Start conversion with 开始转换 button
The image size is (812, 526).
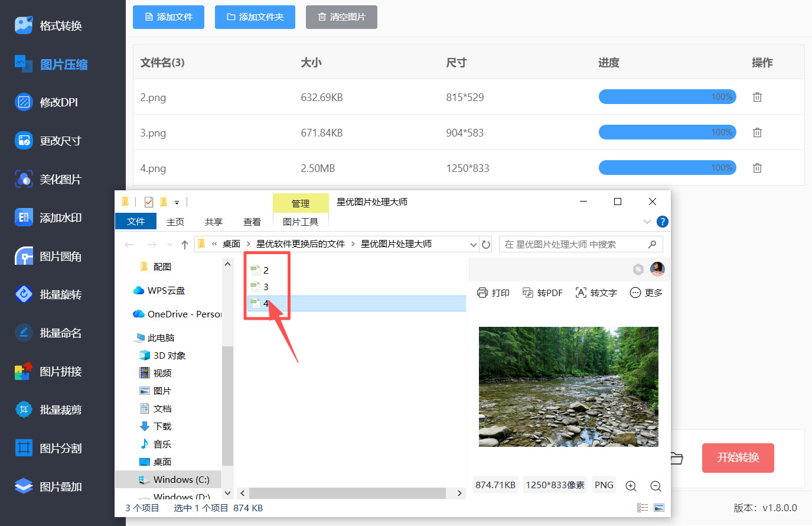(738, 457)
